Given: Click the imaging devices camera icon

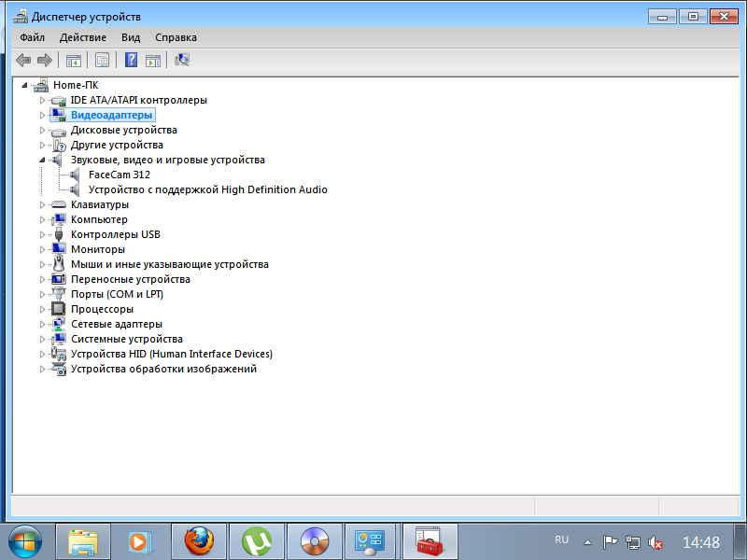Looking at the screenshot, I should coord(59,369).
